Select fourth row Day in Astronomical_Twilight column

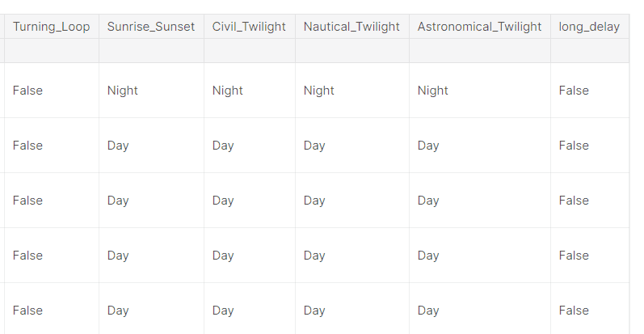pos(428,256)
